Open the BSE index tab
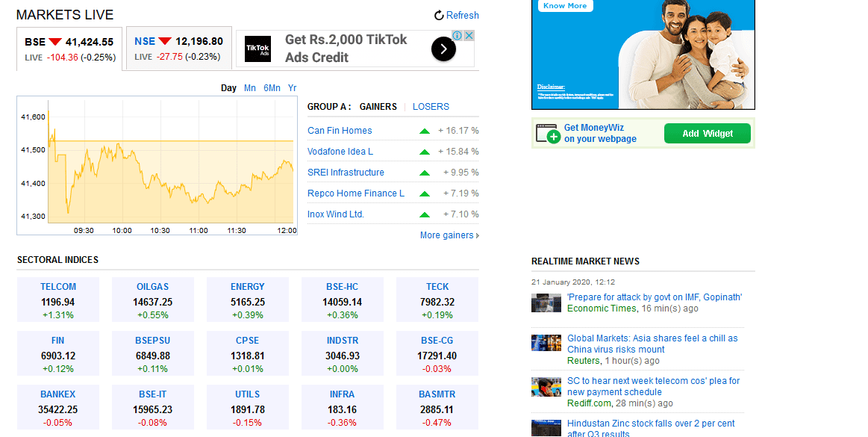 69,49
